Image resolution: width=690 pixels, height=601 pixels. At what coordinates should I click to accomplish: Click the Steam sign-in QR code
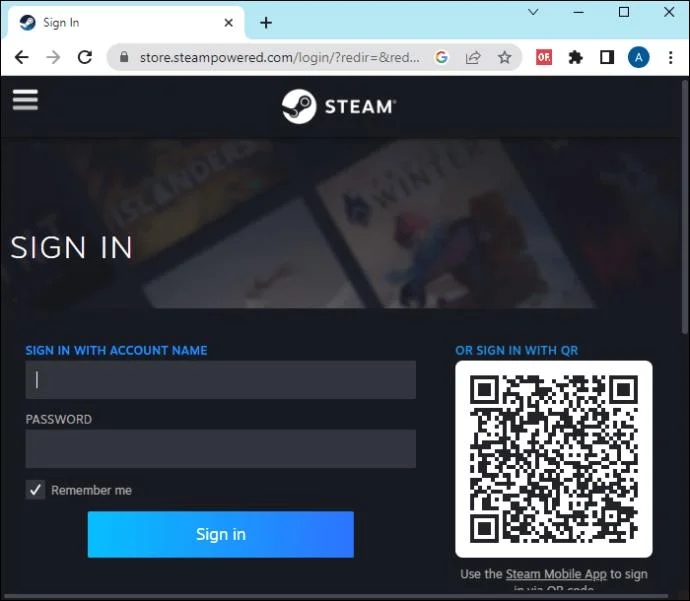pyautogui.click(x=554, y=459)
